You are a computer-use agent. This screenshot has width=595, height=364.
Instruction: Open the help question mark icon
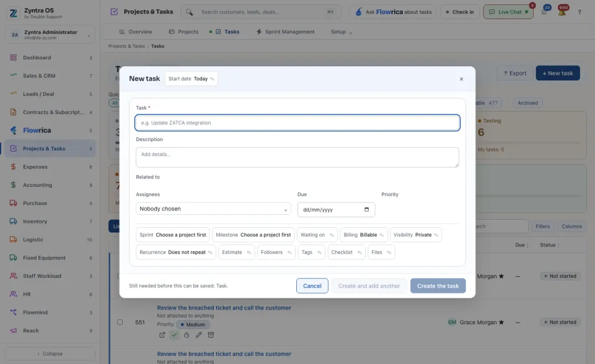pos(580,12)
